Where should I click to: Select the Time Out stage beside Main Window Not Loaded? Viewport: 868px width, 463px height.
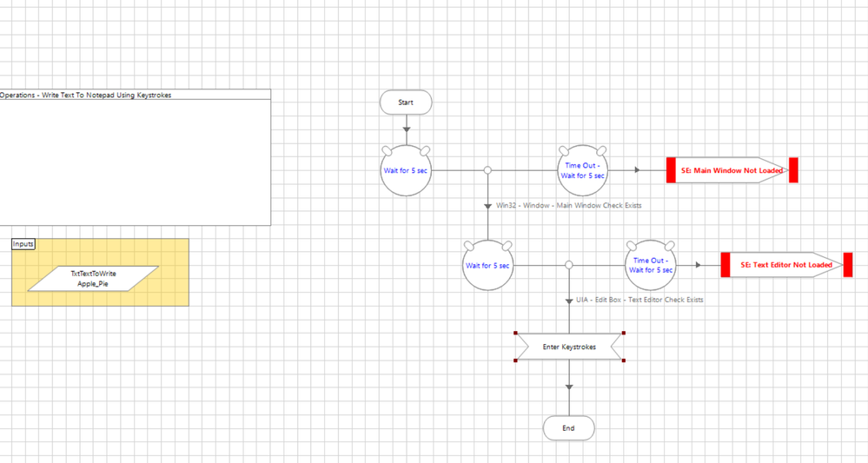[x=582, y=170]
